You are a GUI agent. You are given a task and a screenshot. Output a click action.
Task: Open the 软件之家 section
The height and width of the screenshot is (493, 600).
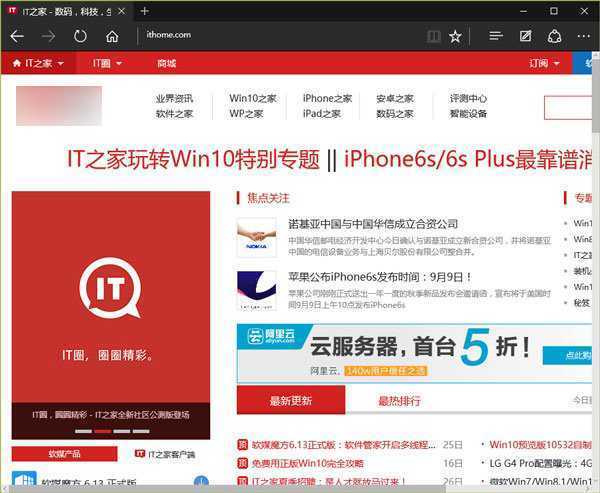pos(174,114)
